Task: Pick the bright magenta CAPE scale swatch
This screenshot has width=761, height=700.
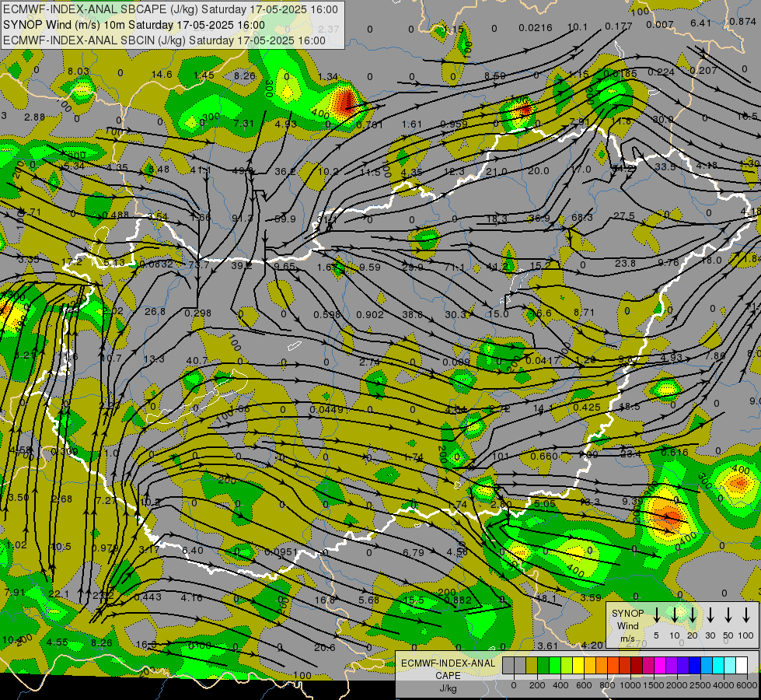Action: 660,665
